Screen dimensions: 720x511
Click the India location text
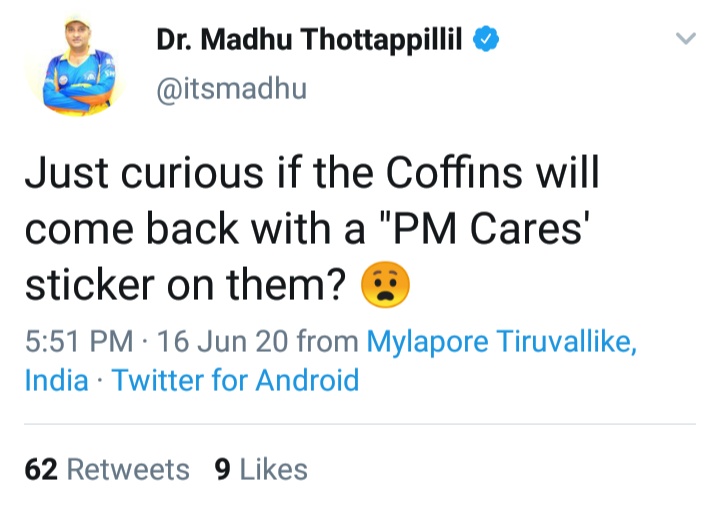[x=56, y=381]
